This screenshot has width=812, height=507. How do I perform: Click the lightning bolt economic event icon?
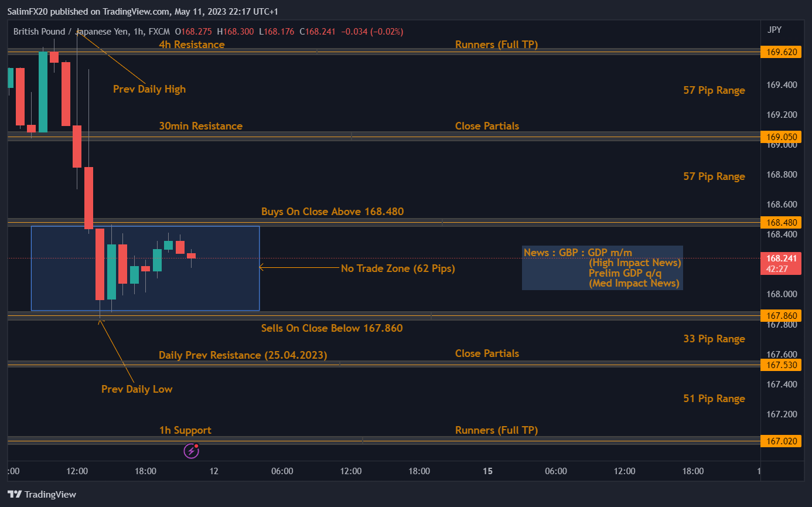coord(191,450)
